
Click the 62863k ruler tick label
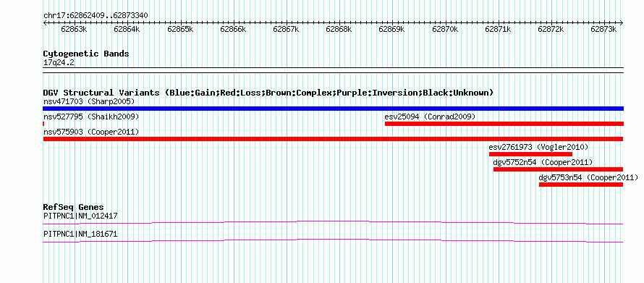pos(75,29)
